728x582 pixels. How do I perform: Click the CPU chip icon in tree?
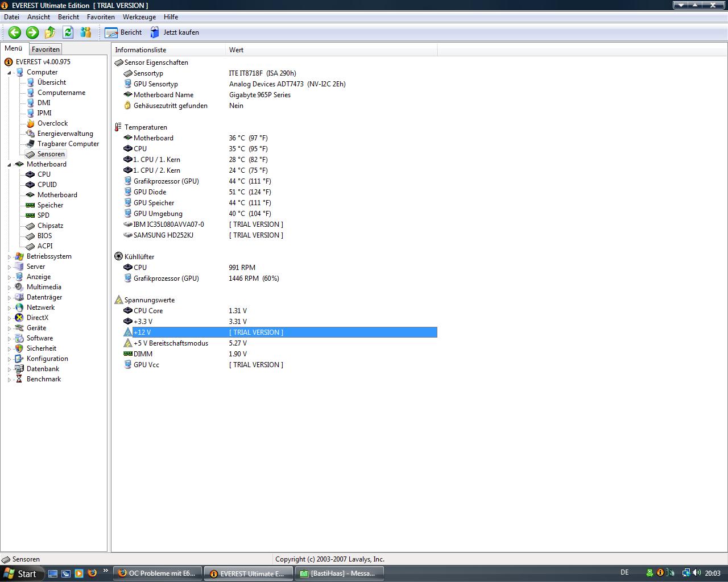(30, 174)
